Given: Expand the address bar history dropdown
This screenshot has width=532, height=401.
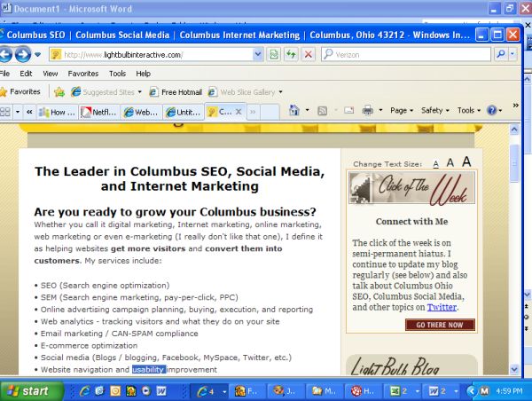Looking at the screenshot, I should (x=257, y=54).
